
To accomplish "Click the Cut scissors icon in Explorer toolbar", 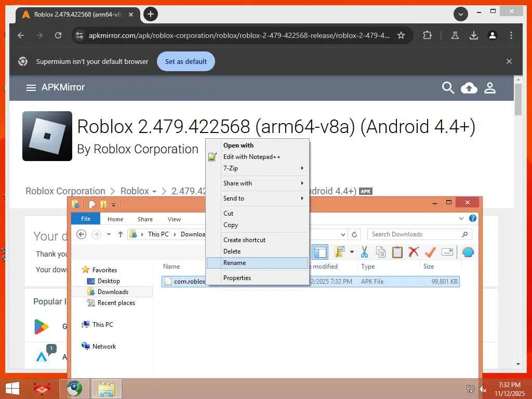I will pos(364,252).
